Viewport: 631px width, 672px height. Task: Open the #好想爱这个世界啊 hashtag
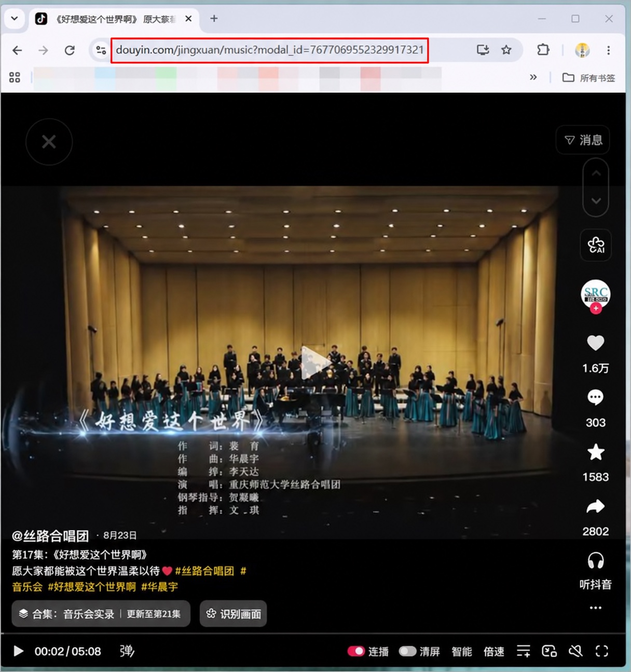pyautogui.click(x=92, y=587)
